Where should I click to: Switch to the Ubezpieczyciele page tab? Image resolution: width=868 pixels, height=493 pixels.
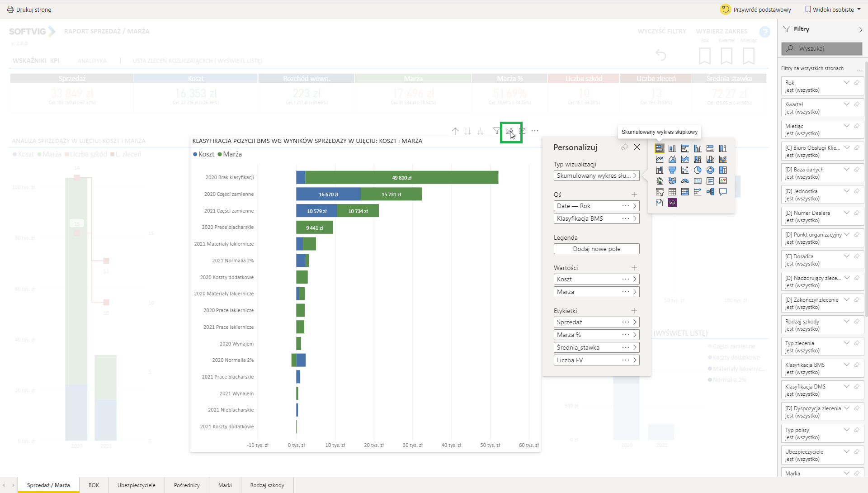[136, 485]
